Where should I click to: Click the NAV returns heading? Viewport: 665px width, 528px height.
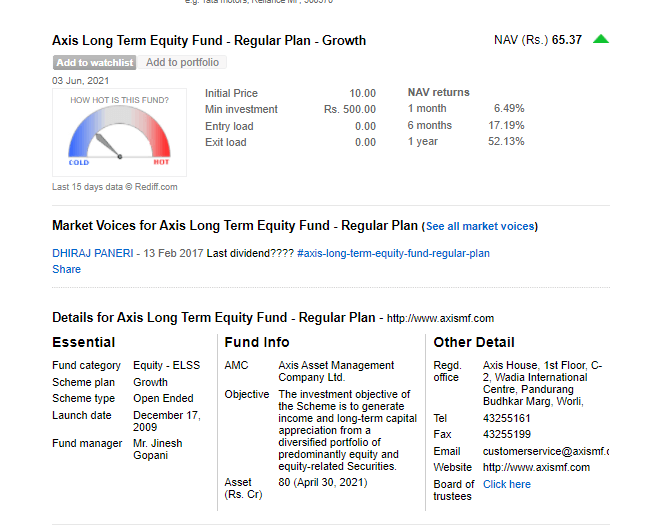click(x=439, y=92)
